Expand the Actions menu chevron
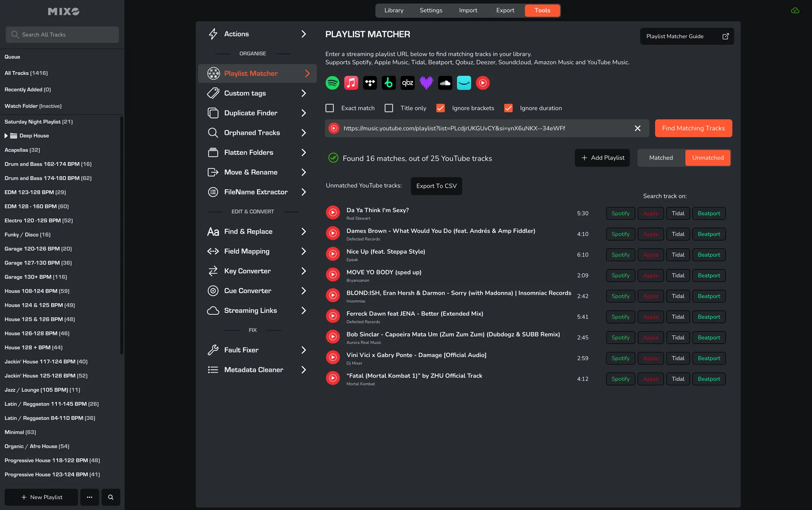812x510 pixels. [x=304, y=34]
